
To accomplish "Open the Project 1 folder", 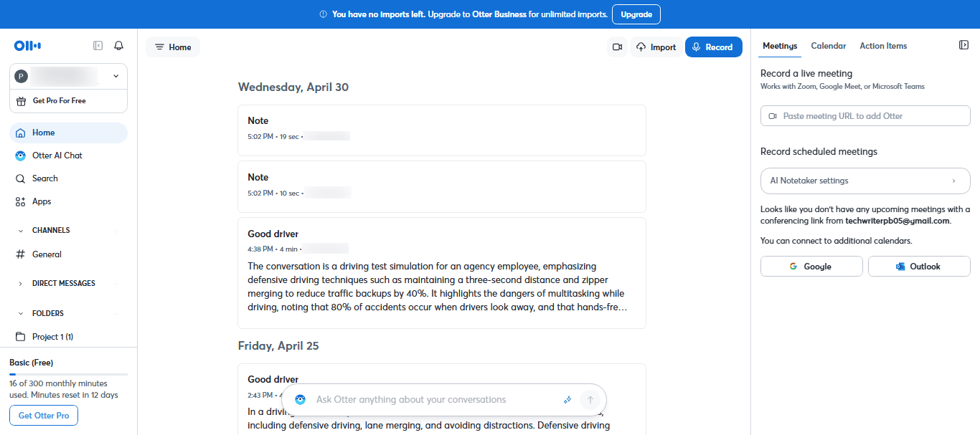I will (x=52, y=337).
